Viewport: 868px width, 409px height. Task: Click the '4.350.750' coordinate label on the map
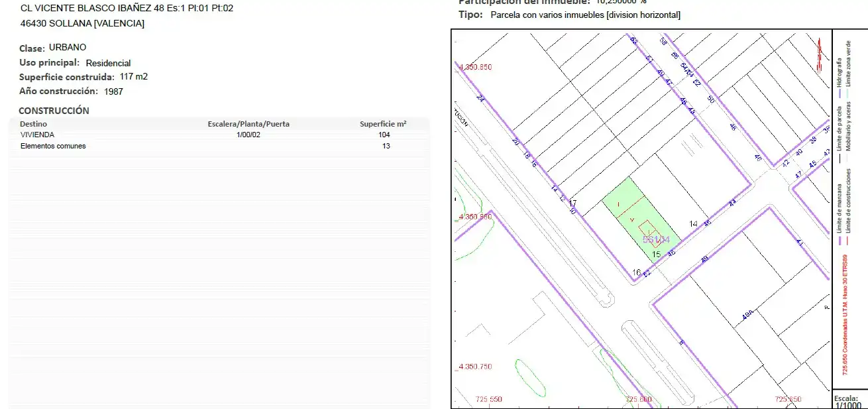(475, 367)
